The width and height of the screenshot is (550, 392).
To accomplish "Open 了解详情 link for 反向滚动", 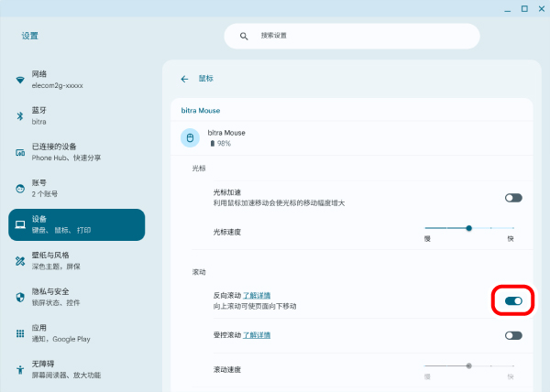I will 256,296.
